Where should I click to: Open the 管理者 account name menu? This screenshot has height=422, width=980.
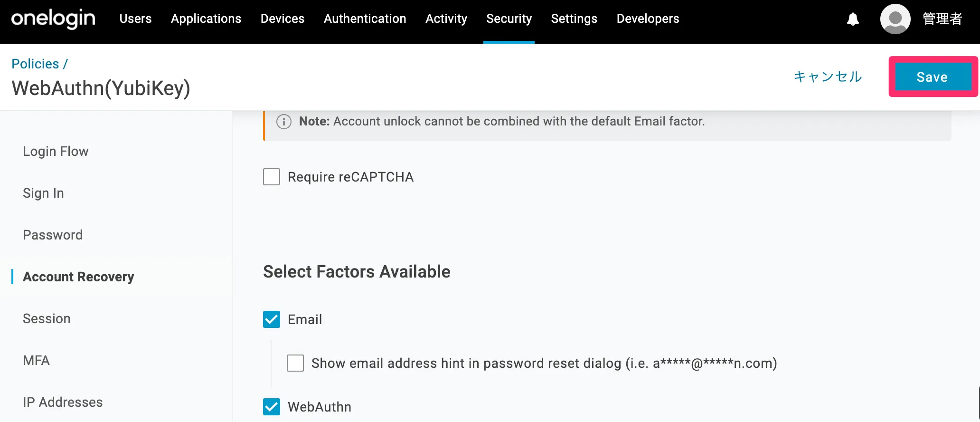tap(942, 19)
